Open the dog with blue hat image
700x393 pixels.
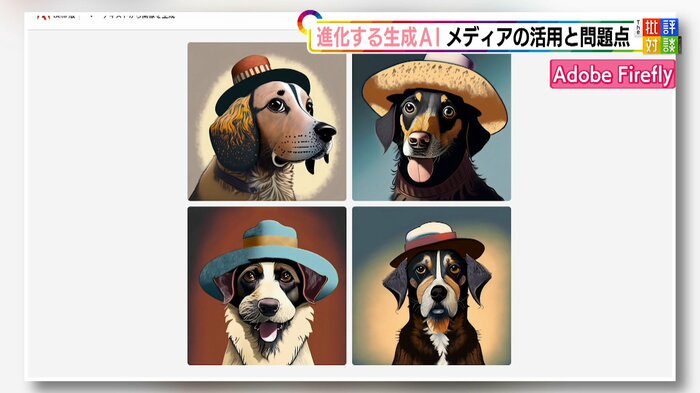click(x=267, y=286)
